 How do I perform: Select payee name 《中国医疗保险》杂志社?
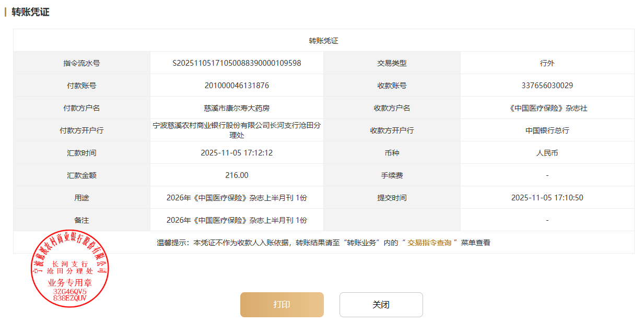[547, 108]
